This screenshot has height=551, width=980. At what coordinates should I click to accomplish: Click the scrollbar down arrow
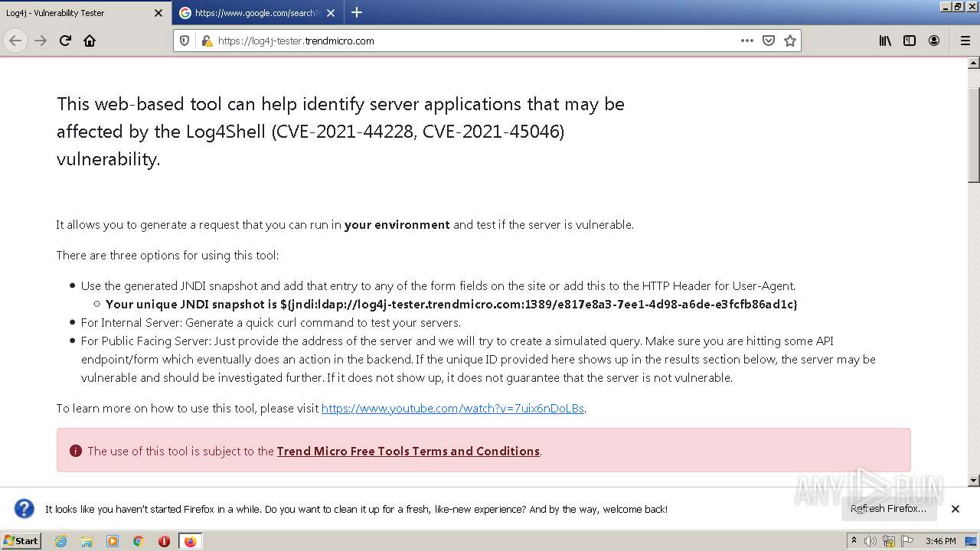(973, 481)
